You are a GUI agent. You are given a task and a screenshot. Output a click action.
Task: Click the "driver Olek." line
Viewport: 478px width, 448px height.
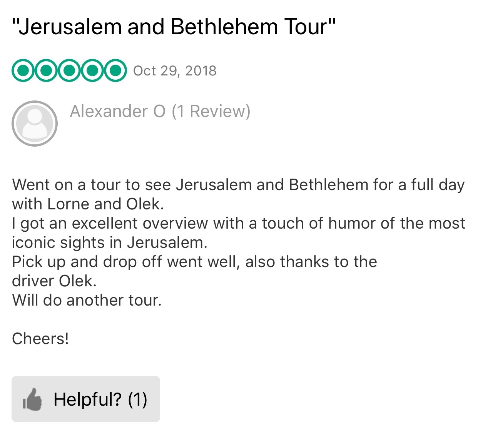point(54,281)
